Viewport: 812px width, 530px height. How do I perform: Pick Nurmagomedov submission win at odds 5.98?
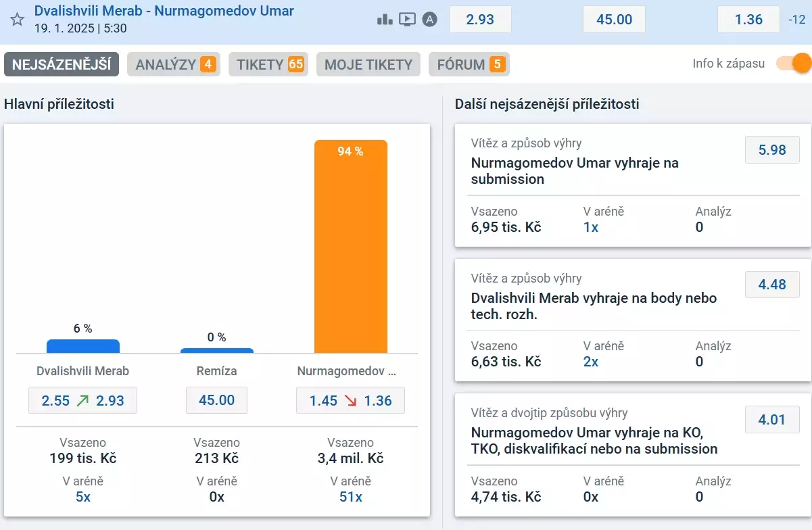(772, 150)
